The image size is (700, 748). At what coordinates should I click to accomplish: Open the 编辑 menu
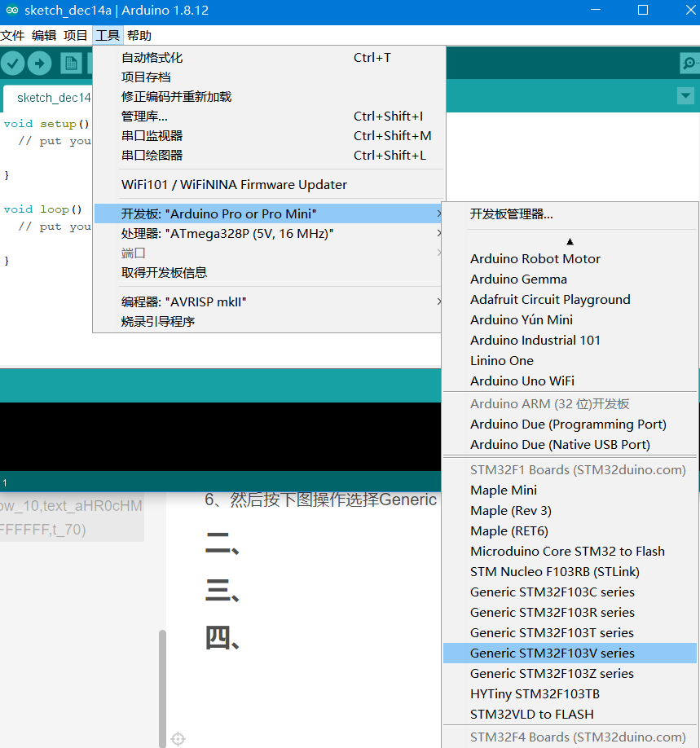coord(44,35)
